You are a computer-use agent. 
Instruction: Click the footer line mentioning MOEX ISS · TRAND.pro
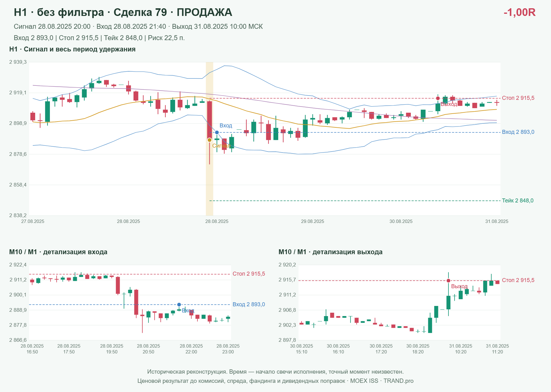275,381
